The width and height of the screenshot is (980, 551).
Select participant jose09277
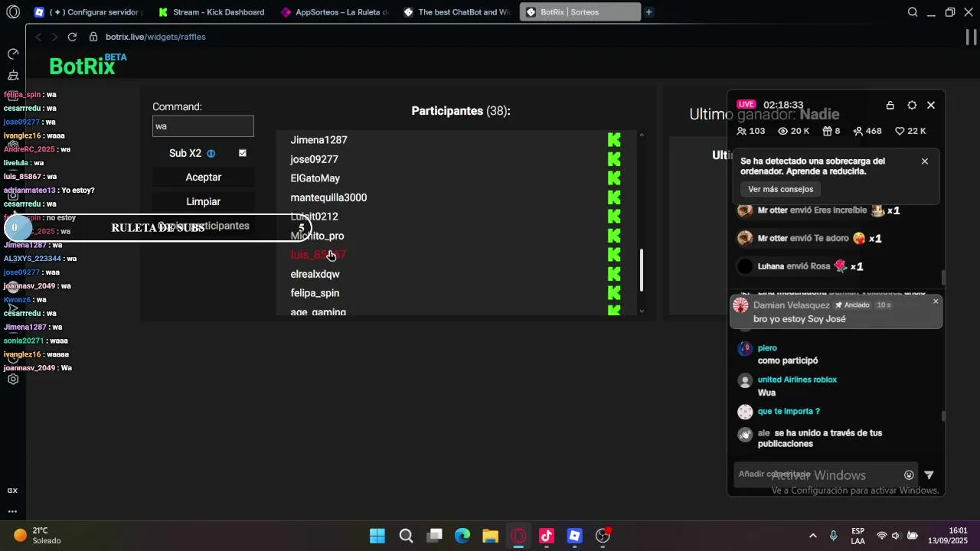314,159
